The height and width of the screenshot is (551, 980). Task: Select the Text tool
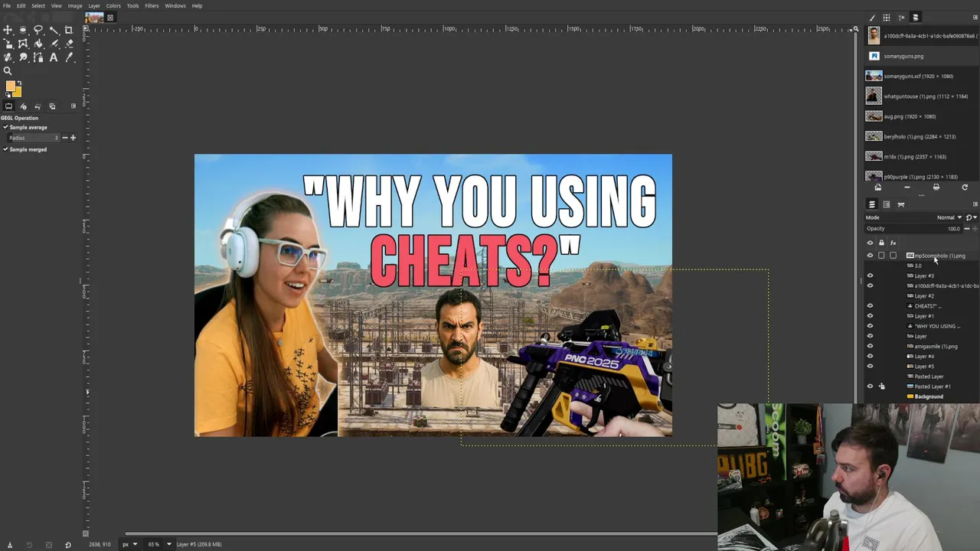coord(54,57)
